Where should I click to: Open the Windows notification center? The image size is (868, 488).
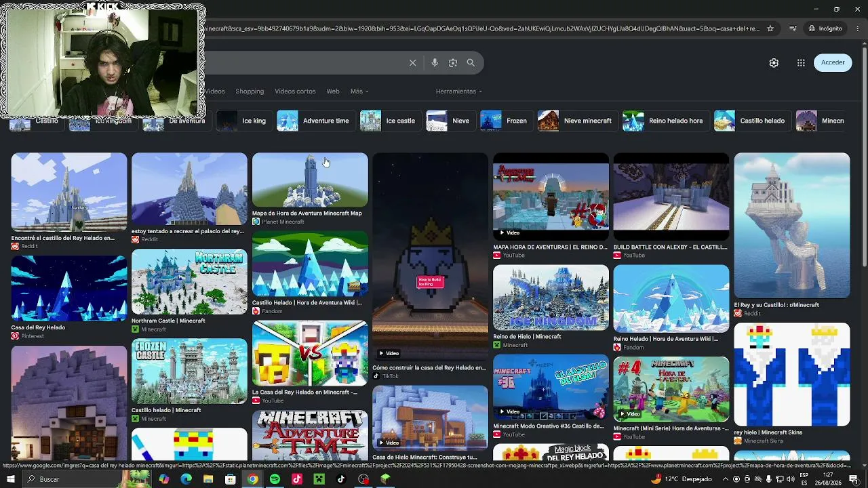pyautogui.click(x=853, y=479)
